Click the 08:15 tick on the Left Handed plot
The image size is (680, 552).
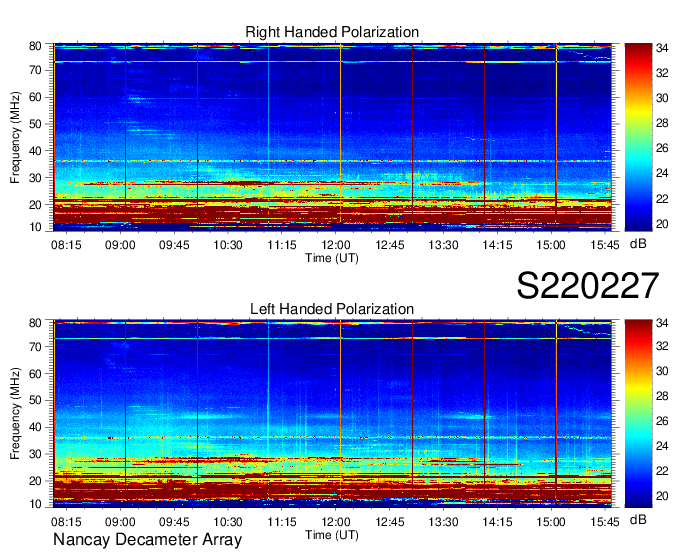pos(66,522)
